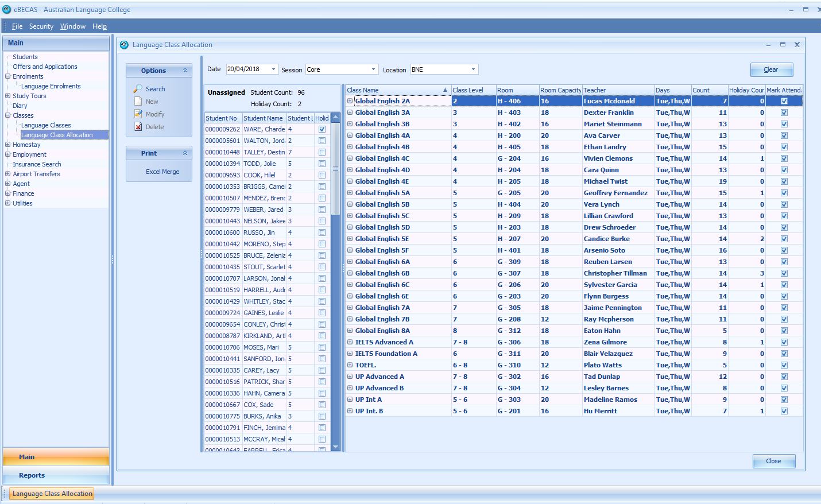This screenshot has width=821, height=504.
Task: Uncheck Mark Attendance for Global English 3A
Action: tap(784, 113)
